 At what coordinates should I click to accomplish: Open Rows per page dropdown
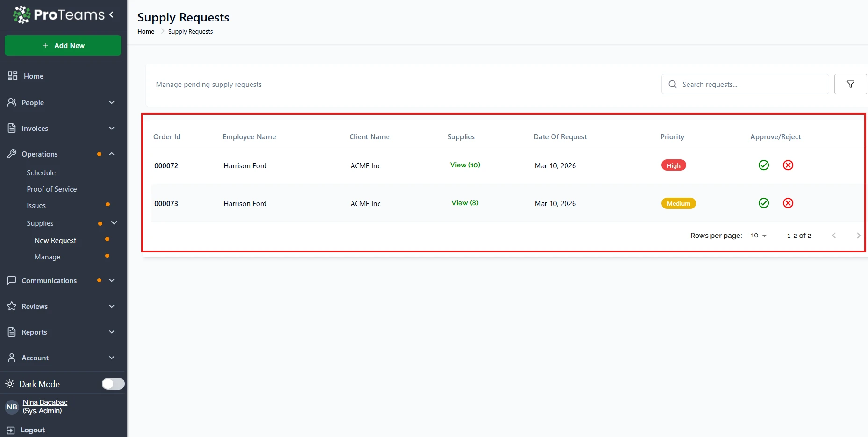click(x=759, y=236)
